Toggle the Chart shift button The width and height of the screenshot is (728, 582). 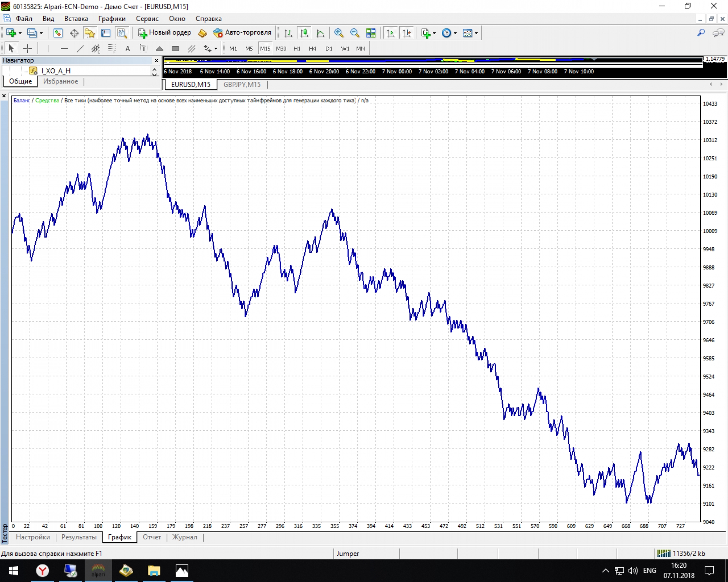[x=407, y=33]
